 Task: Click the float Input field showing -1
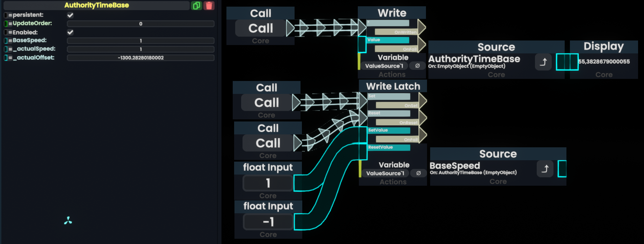click(268, 222)
